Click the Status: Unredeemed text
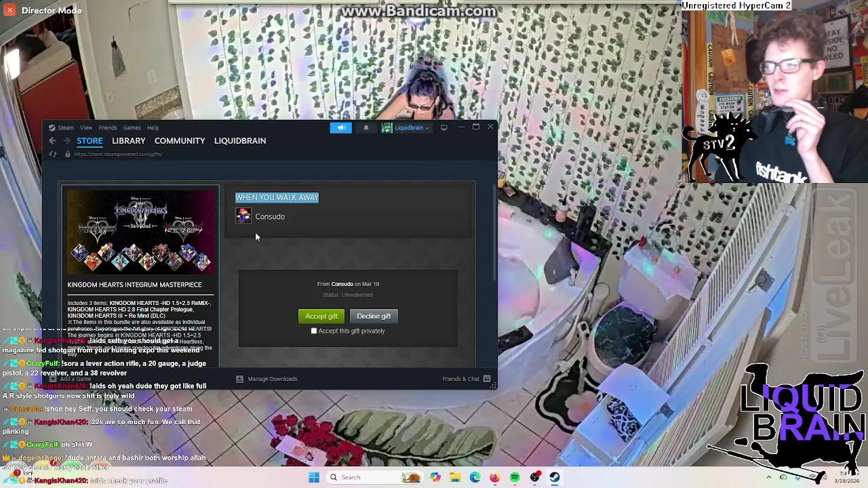 (x=348, y=295)
